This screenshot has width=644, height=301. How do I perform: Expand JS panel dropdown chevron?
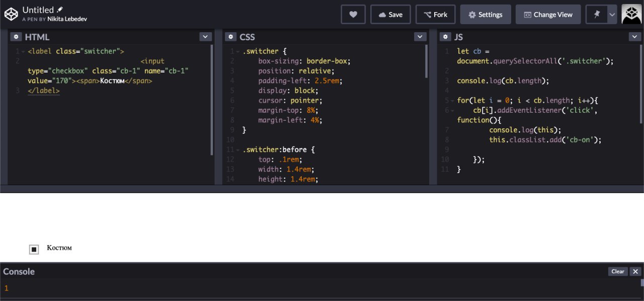coord(635,37)
